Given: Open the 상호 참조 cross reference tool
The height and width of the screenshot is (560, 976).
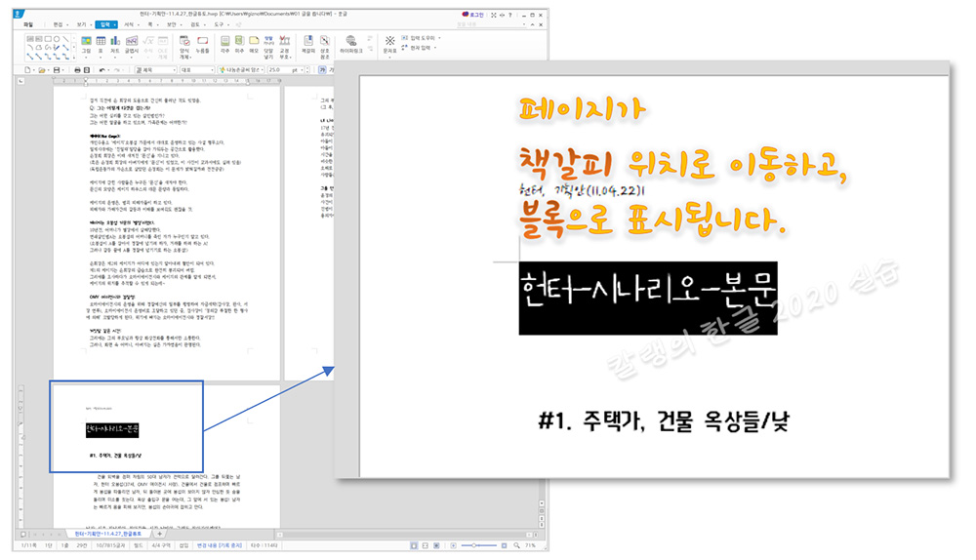Looking at the screenshot, I should (x=324, y=47).
